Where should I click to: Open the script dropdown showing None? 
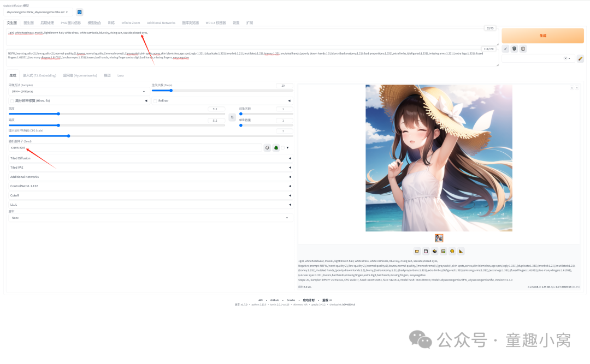[x=151, y=218]
